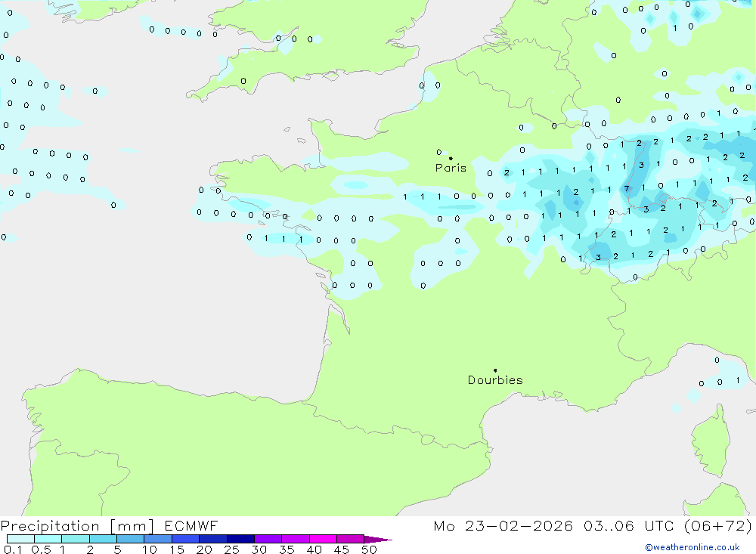Select the 45–50 mm legend color swatch

coord(351,539)
